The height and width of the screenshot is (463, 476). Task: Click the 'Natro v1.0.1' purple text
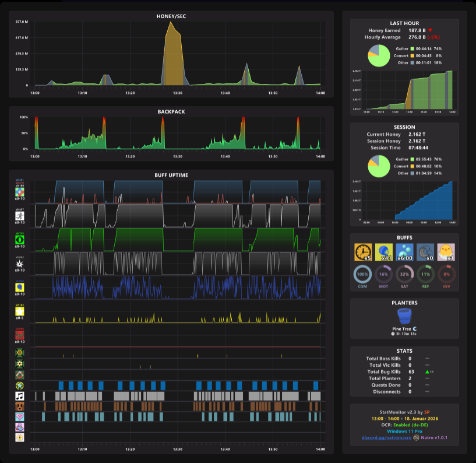(434, 438)
